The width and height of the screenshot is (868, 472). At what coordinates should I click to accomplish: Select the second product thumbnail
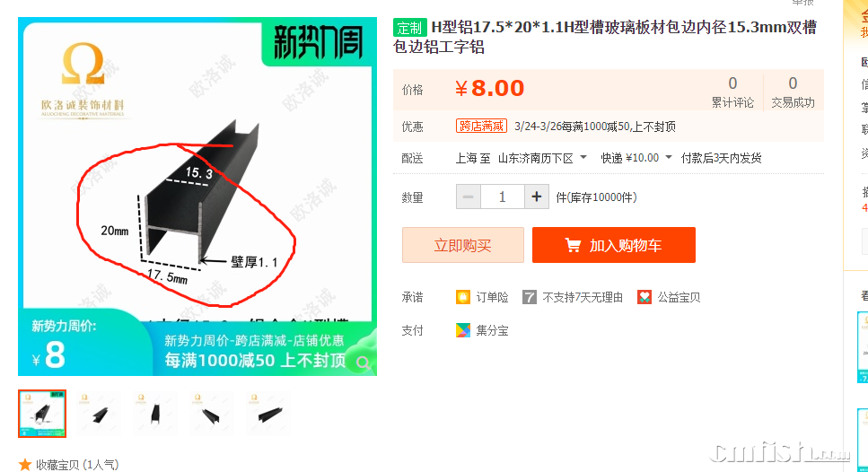(99, 414)
